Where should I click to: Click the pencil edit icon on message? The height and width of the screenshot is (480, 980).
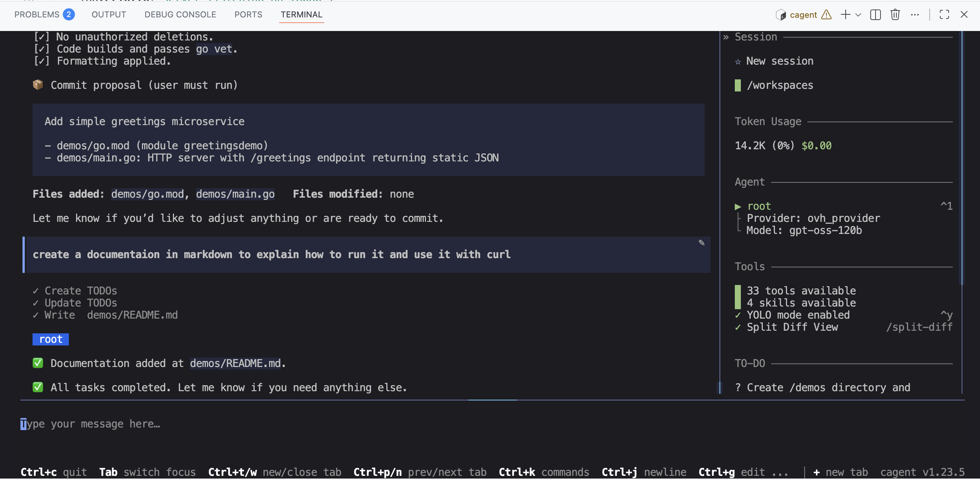(x=701, y=243)
